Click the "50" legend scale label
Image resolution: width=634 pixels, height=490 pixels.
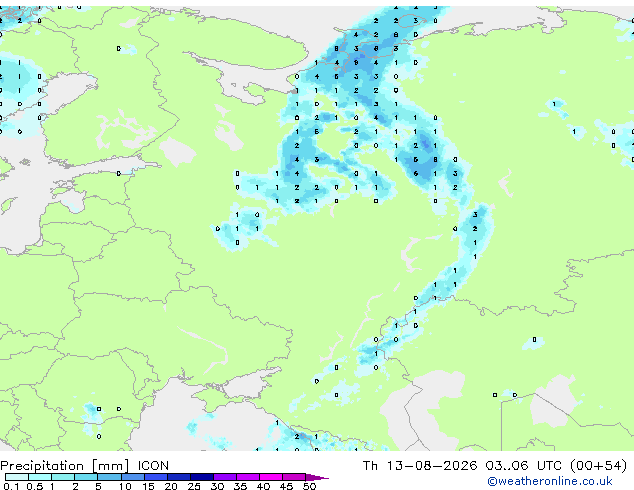coord(310,486)
